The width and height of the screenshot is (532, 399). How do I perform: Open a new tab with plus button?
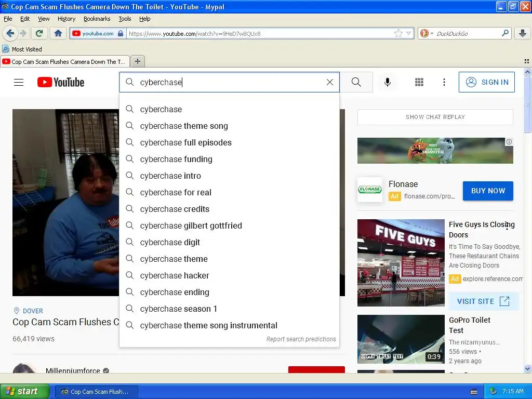tap(137, 61)
